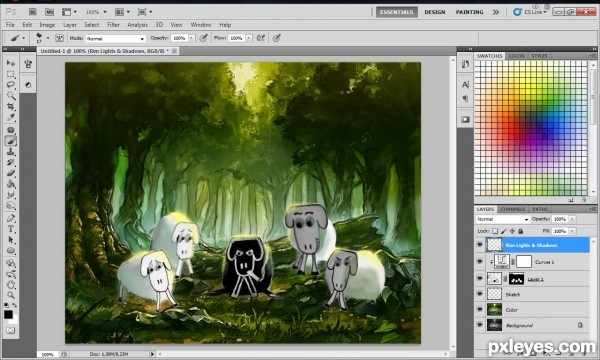Select the Quick Selection tool

click(11, 96)
